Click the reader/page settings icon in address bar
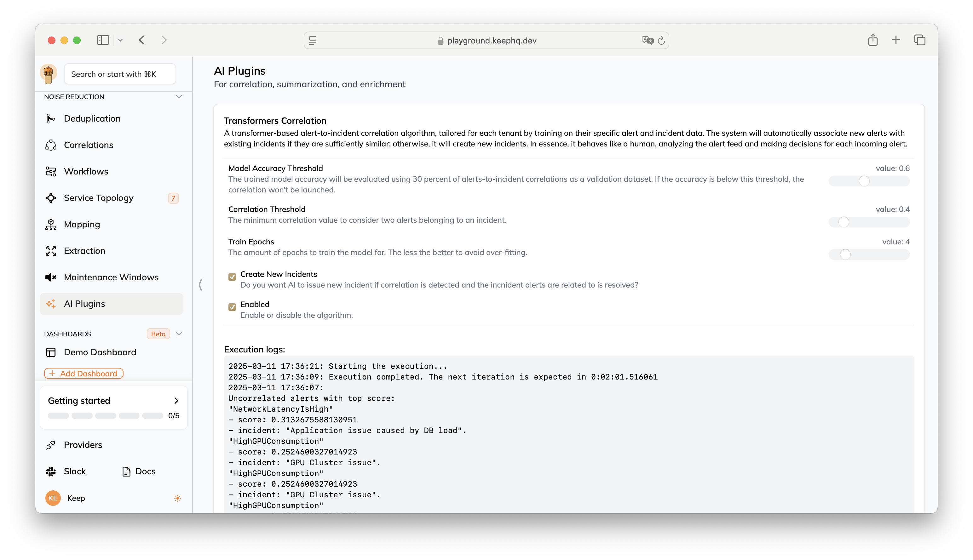973x560 pixels. tap(313, 40)
